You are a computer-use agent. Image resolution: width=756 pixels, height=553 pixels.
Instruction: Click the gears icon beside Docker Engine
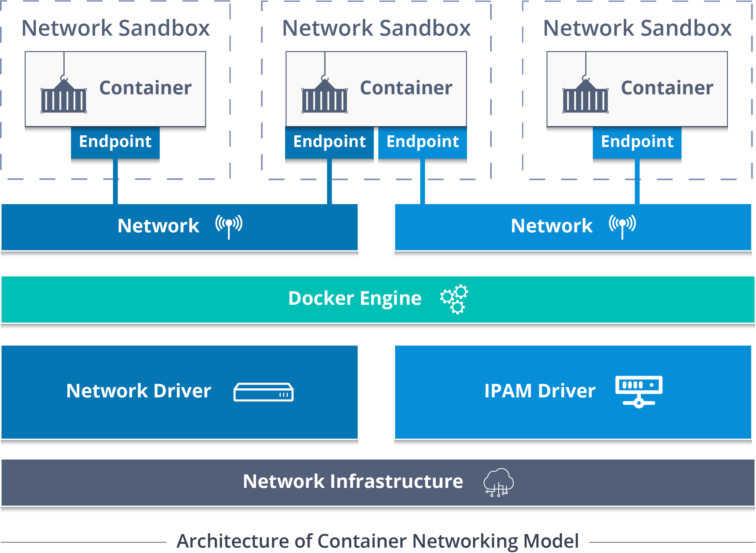(454, 299)
